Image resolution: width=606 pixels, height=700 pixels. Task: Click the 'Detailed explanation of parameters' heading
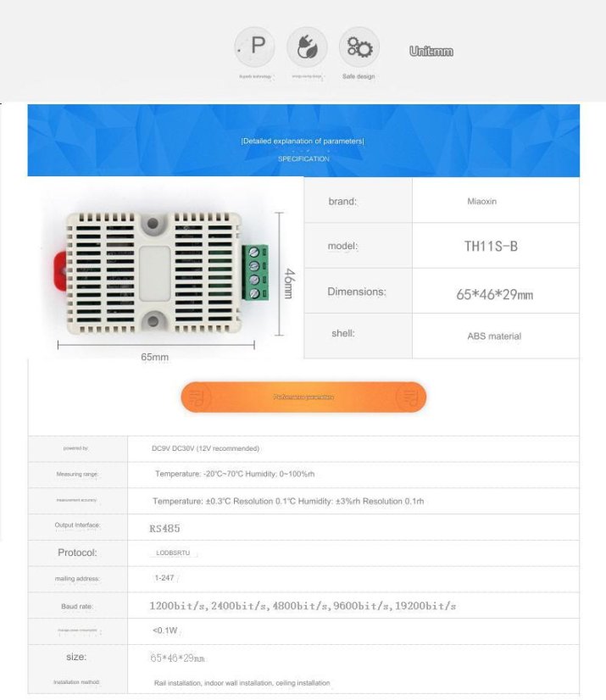pos(303,141)
